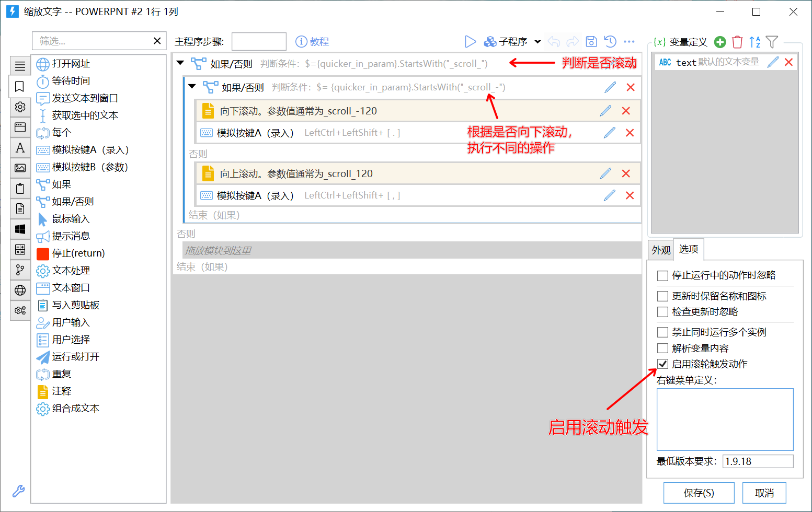
Task: Open the 子程序 dropdown arrow
Action: (x=537, y=42)
